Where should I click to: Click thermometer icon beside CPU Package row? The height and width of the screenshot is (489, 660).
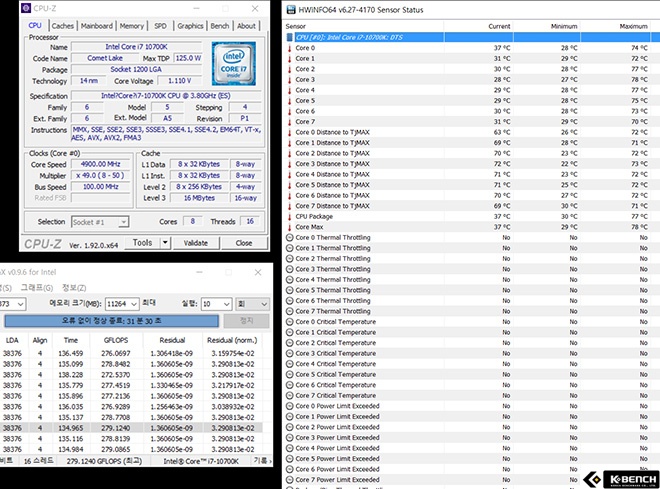point(290,216)
